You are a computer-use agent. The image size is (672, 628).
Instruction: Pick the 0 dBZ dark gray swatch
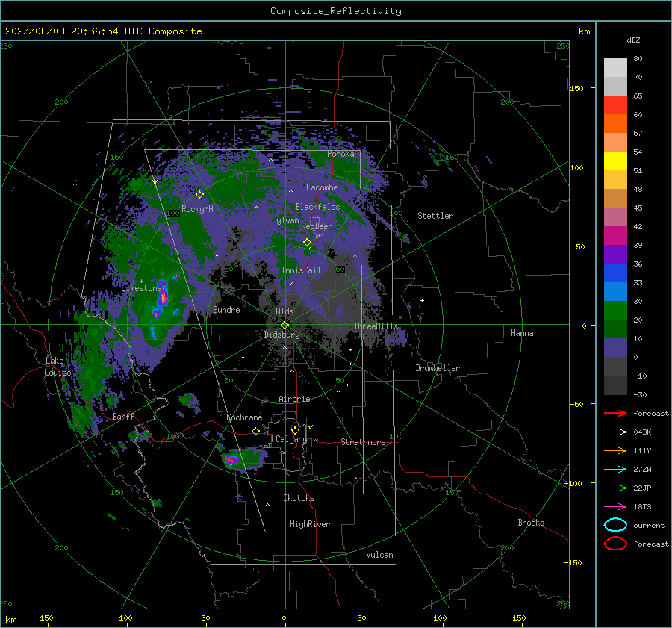click(615, 366)
